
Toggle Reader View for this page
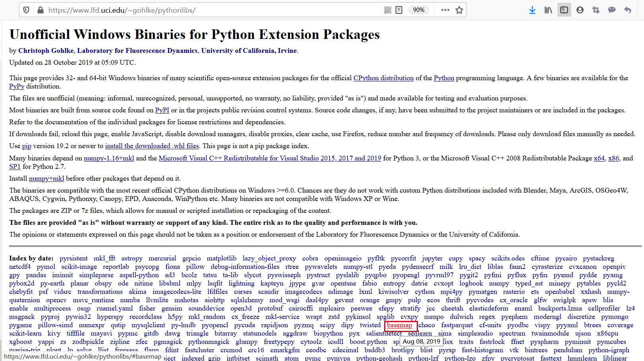399,10
